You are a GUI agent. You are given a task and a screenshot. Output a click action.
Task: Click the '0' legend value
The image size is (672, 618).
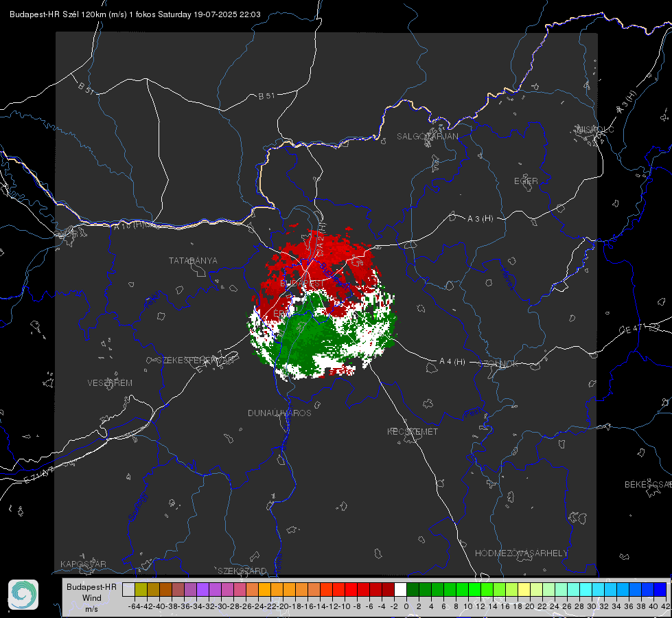coord(406,606)
